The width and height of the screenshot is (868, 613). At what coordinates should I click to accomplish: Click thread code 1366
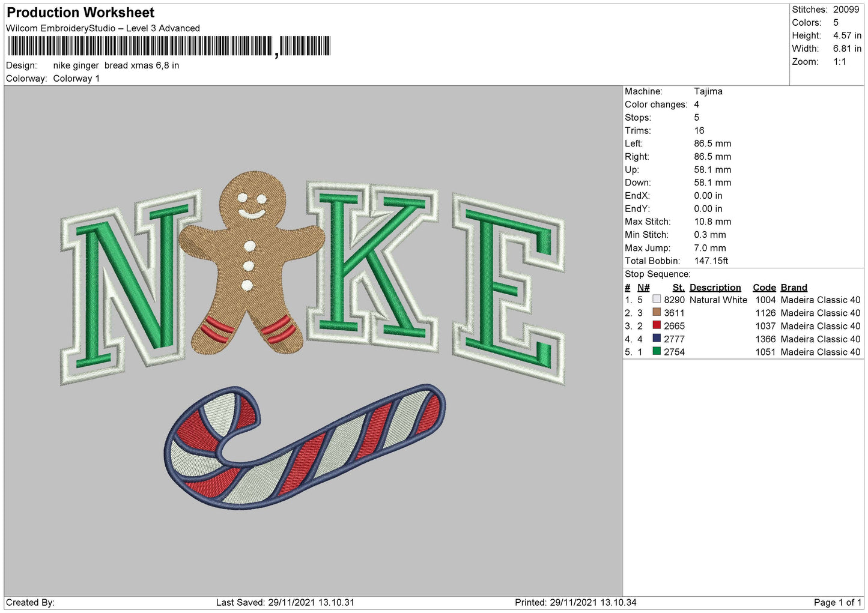pyautogui.click(x=765, y=339)
